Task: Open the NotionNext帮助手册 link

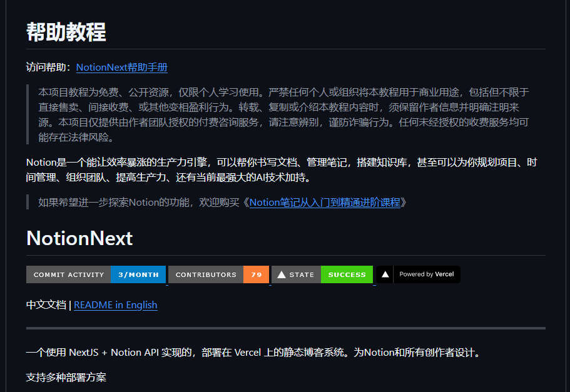Action: tap(122, 68)
